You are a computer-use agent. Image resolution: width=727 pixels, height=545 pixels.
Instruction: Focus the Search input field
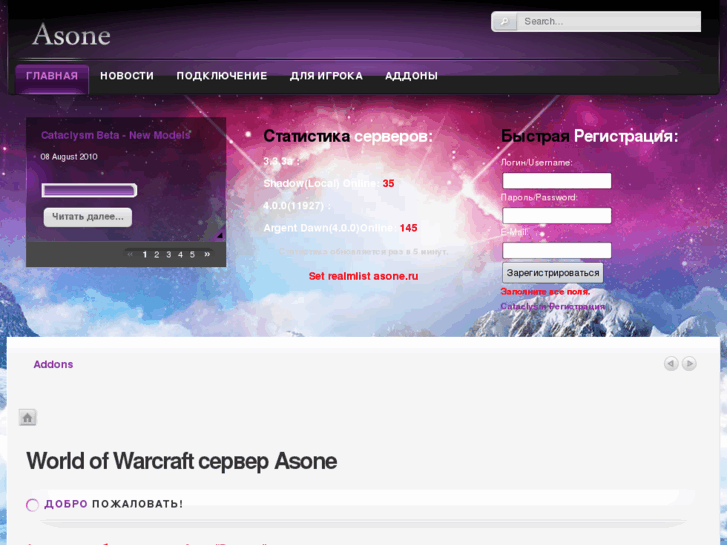point(609,21)
